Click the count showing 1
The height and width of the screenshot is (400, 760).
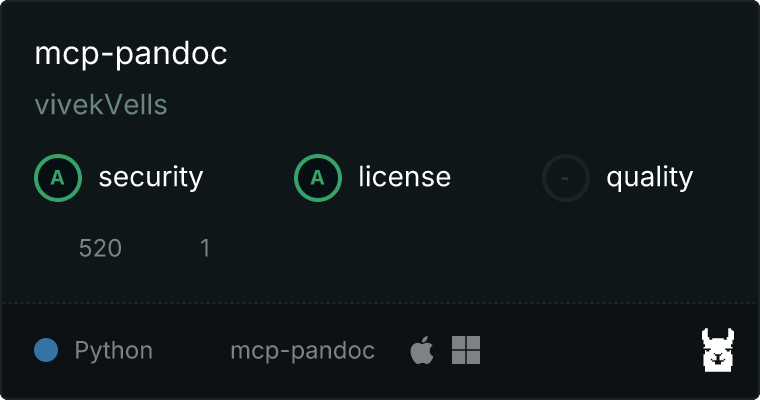coord(205,248)
